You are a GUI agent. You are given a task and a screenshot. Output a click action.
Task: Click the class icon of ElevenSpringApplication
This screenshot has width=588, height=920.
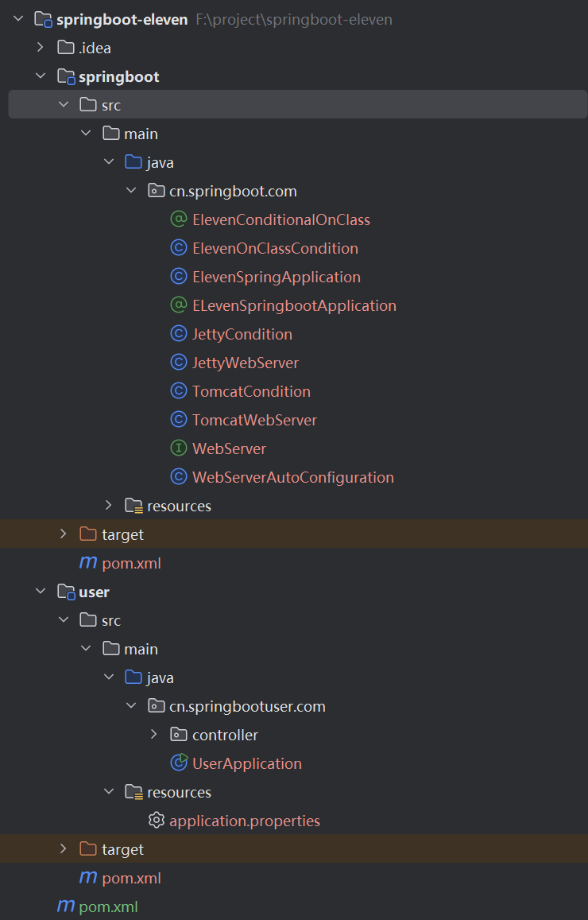[178, 277]
